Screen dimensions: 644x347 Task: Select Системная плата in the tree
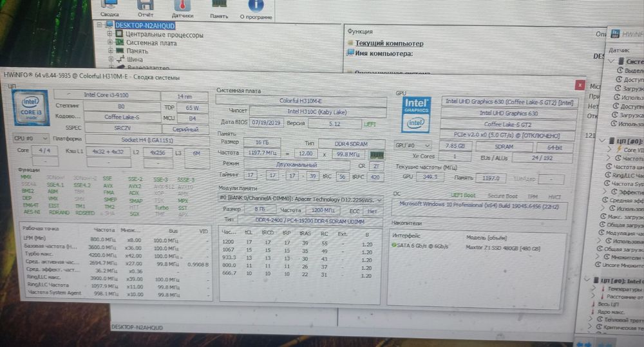[x=151, y=43]
